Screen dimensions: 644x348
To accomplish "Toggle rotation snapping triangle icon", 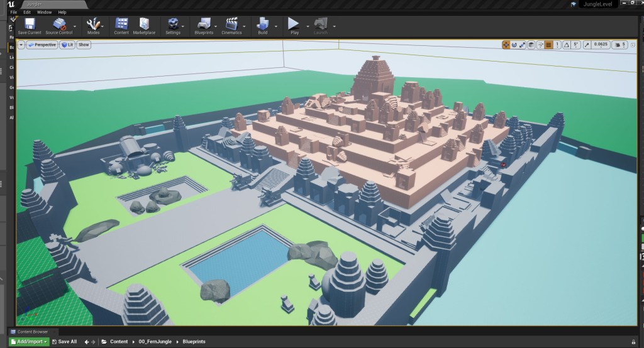I will click(x=566, y=45).
